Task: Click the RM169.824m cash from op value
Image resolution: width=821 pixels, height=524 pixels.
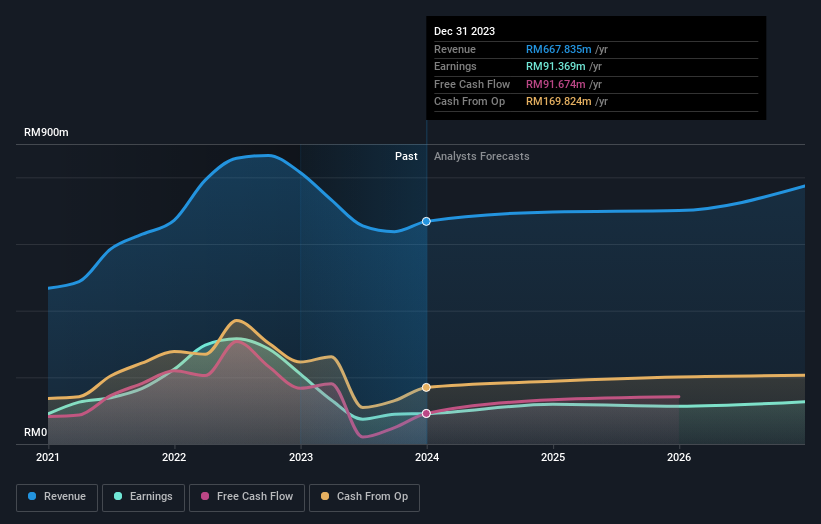Action: coord(559,102)
